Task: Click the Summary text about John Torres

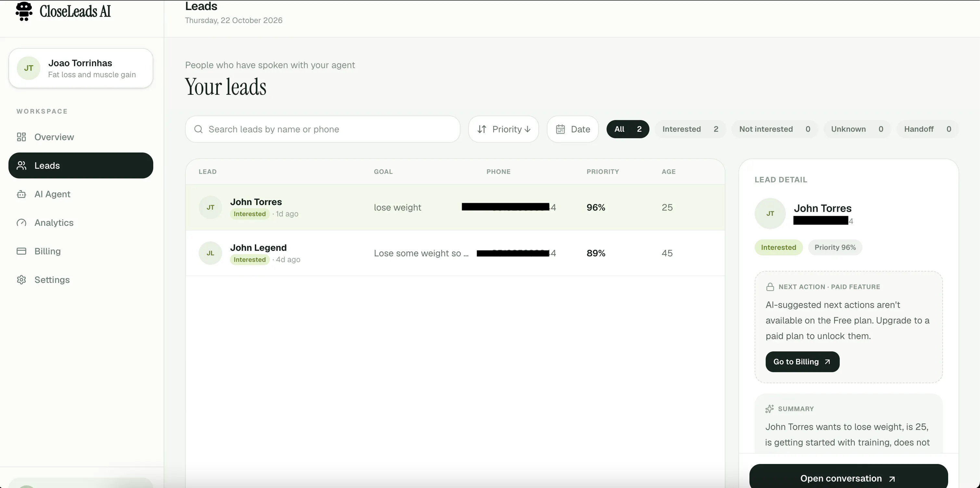Action: coord(847,435)
